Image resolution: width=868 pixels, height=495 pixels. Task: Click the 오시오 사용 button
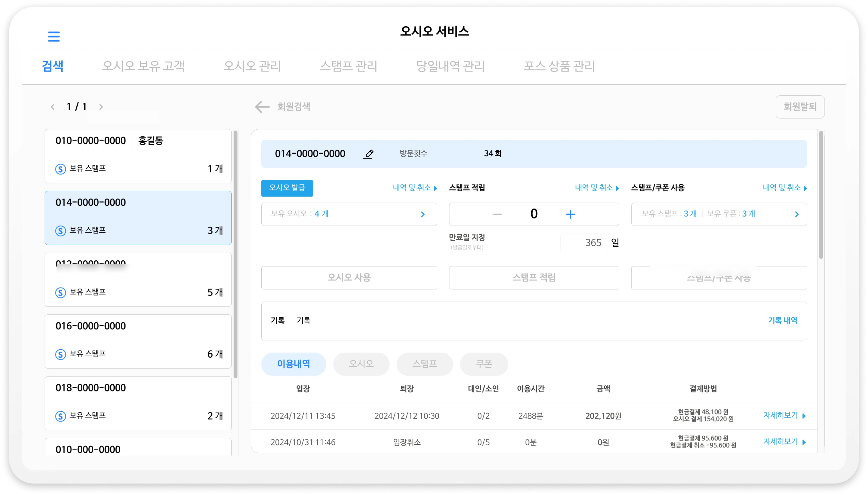pos(349,278)
